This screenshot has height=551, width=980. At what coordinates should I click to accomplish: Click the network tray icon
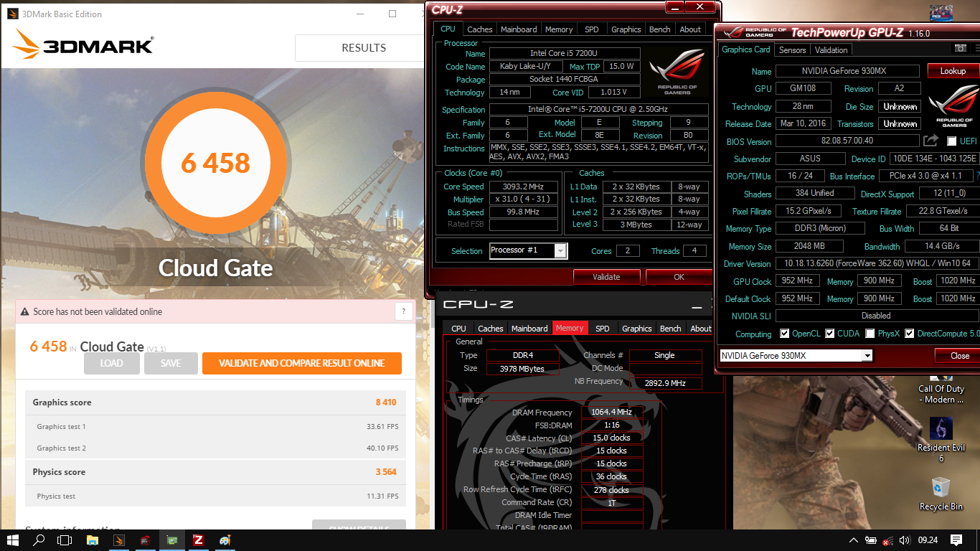point(887,540)
